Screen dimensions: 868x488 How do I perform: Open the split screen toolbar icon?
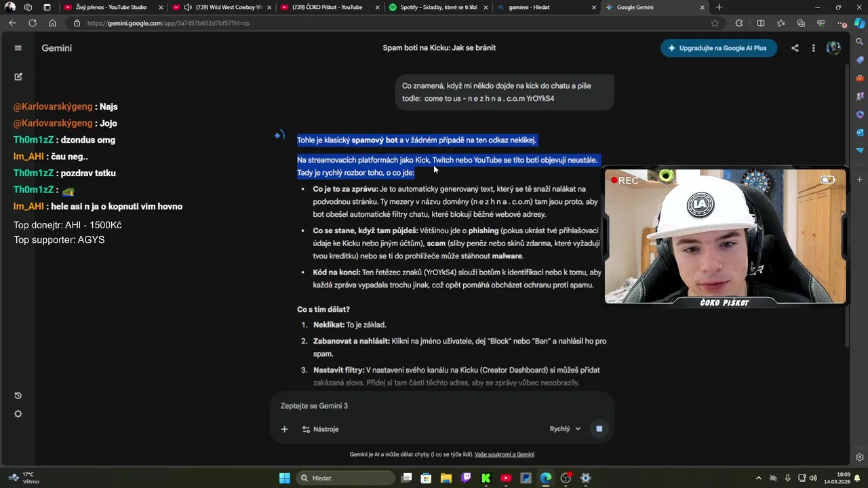(761, 23)
